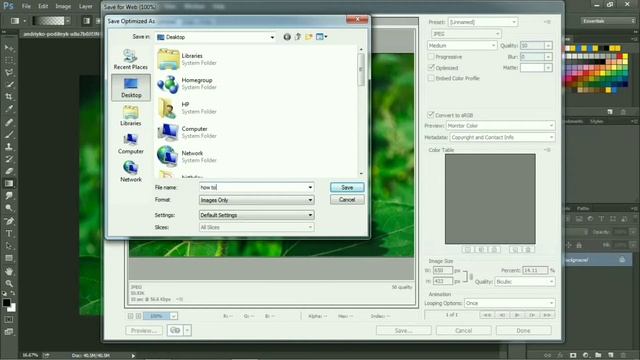Open Libraries in save dialog sidebar
The height and width of the screenshot is (360, 640).
131,116
